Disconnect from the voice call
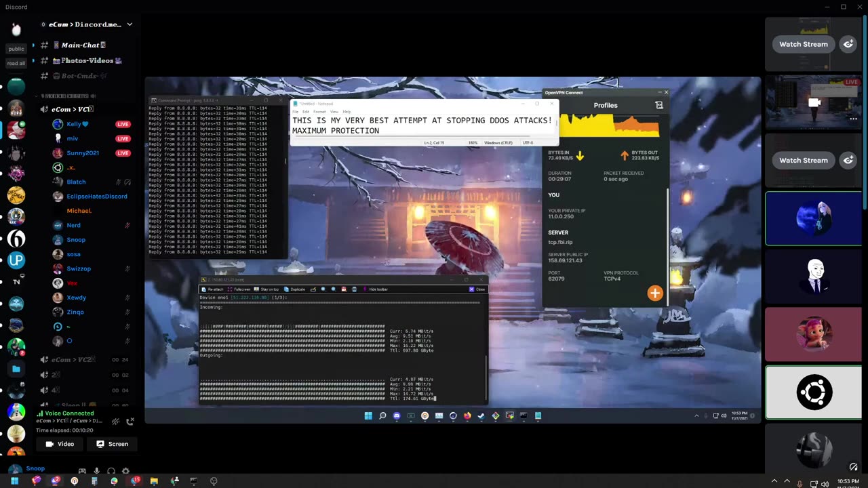868x488 pixels. coord(130,421)
